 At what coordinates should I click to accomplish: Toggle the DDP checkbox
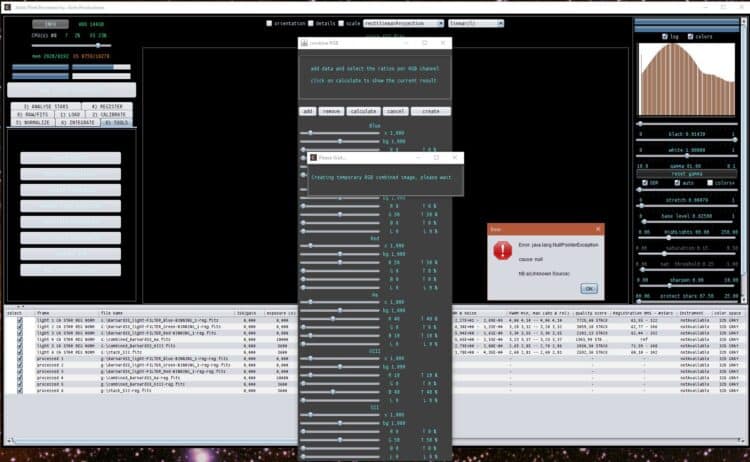(x=644, y=183)
